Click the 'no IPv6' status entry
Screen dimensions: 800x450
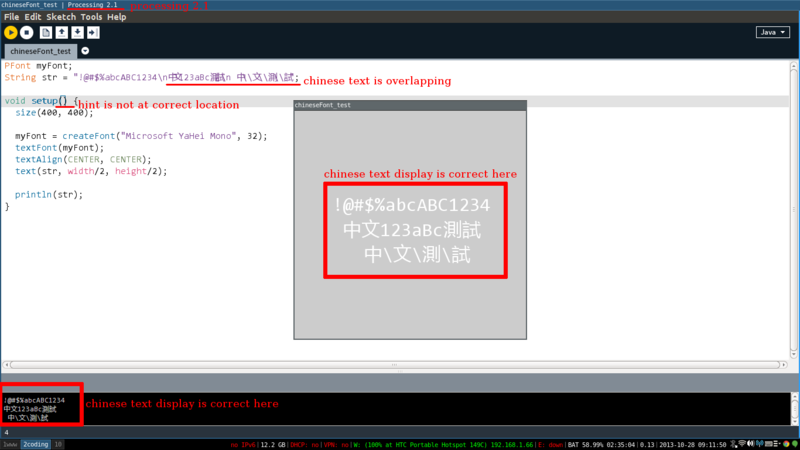[243, 445]
